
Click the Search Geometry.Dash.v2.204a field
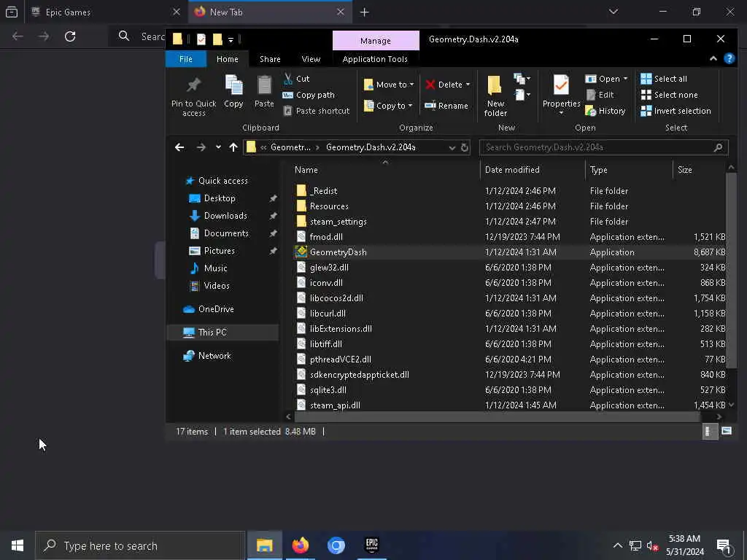pyautogui.click(x=603, y=147)
